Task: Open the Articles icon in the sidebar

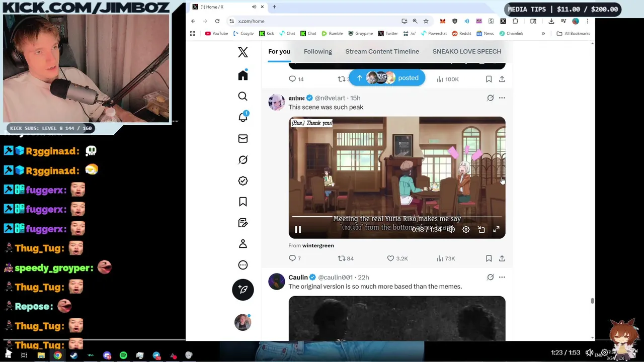Action: [243, 223]
